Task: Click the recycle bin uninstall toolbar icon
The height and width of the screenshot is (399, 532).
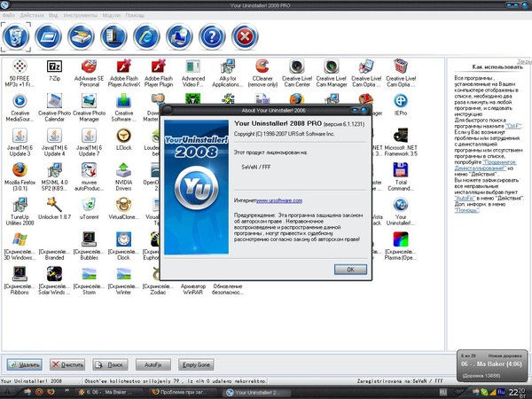Action: [x=18, y=36]
